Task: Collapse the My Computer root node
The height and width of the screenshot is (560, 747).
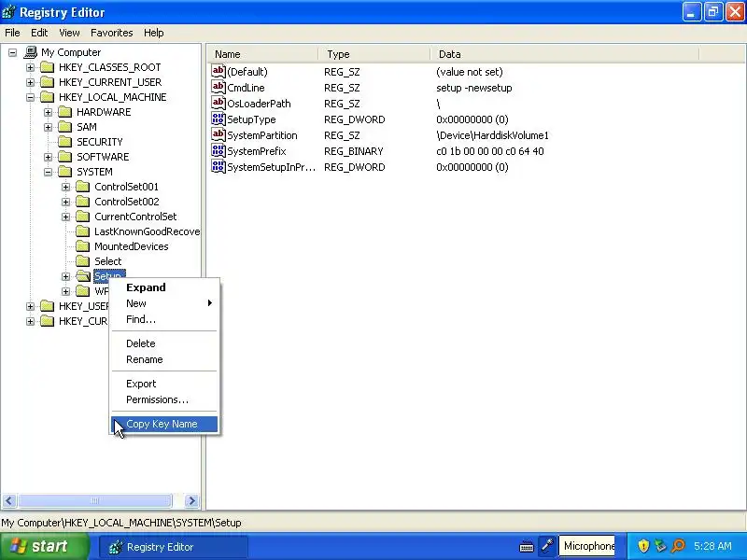Action: (x=12, y=52)
